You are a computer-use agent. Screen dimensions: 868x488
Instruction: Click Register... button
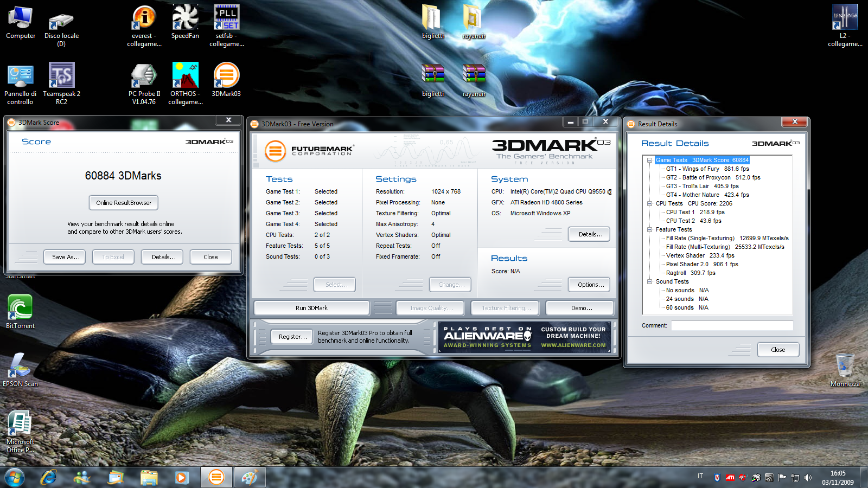coord(292,337)
